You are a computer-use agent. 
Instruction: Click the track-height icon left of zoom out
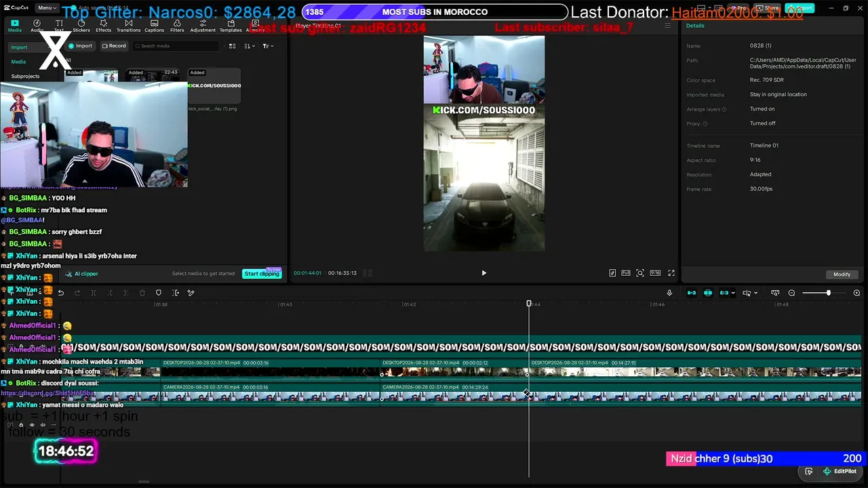(775, 293)
